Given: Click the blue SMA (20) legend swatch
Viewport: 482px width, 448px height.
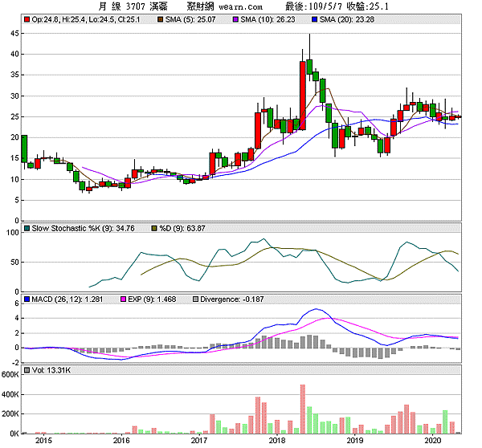Looking at the screenshot, I should (x=314, y=19).
